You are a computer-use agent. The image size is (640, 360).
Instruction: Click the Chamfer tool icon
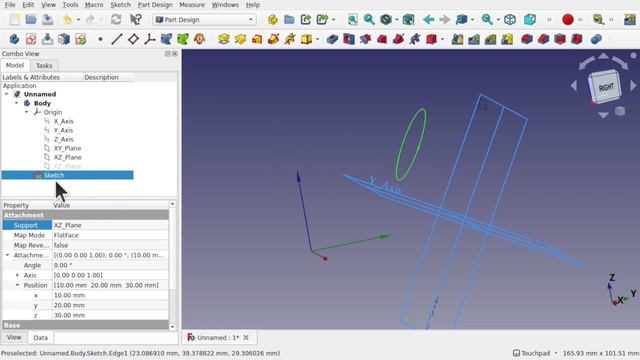coord(543,39)
